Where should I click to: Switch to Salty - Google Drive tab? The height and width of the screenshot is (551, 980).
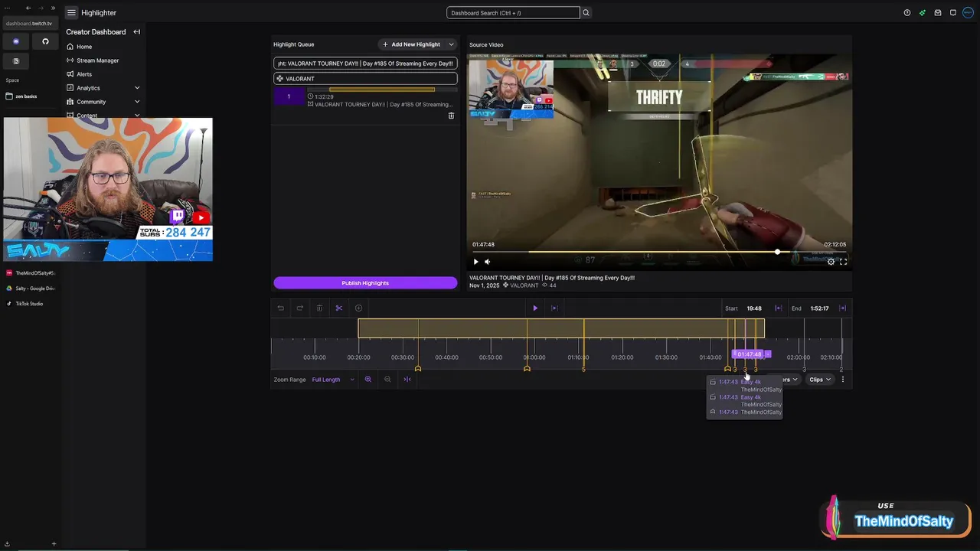[x=29, y=289]
